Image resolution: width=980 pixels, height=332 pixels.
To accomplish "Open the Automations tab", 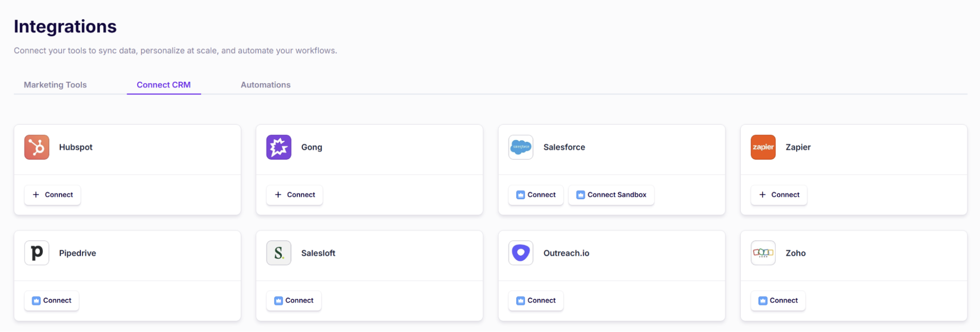I will pos(266,85).
